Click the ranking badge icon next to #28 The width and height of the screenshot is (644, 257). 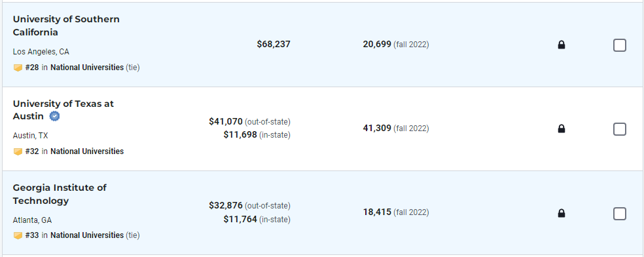click(18, 68)
